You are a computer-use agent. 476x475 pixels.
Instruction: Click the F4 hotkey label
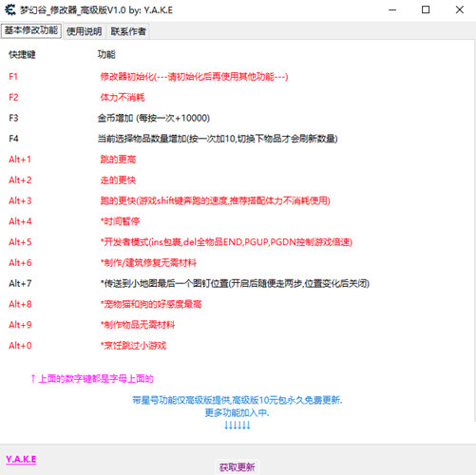click(x=13, y=139)
